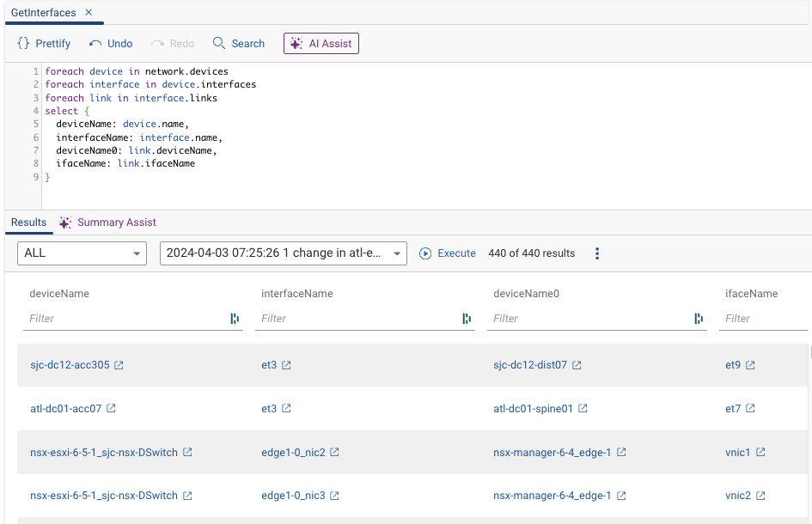Execute the query
The image size is (812, 524).
click(447, 253)
